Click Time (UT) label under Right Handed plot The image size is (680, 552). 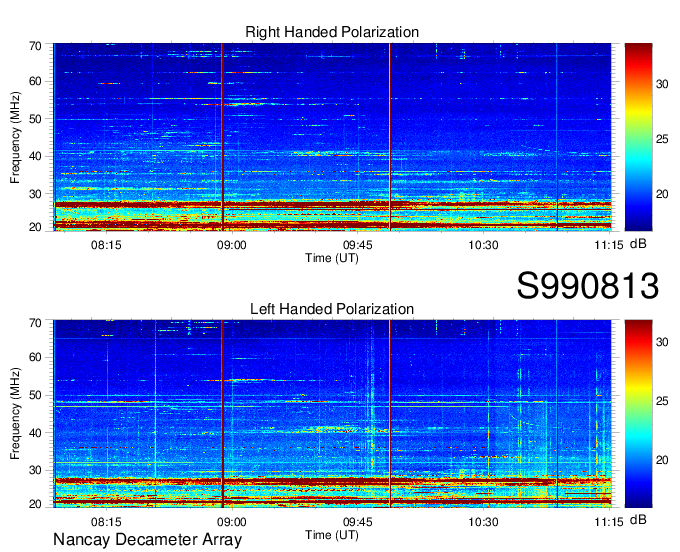(332, 258)
